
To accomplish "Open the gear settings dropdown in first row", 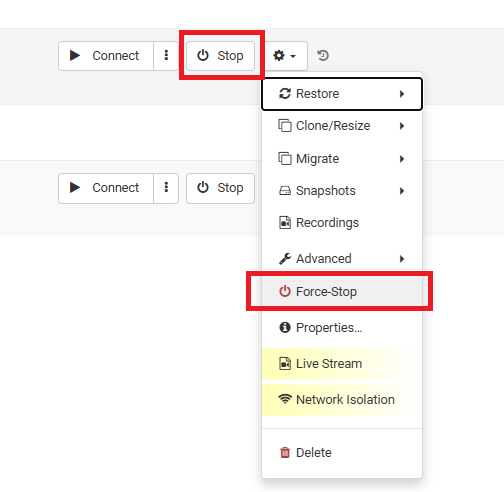I will [x=285, y=56].
